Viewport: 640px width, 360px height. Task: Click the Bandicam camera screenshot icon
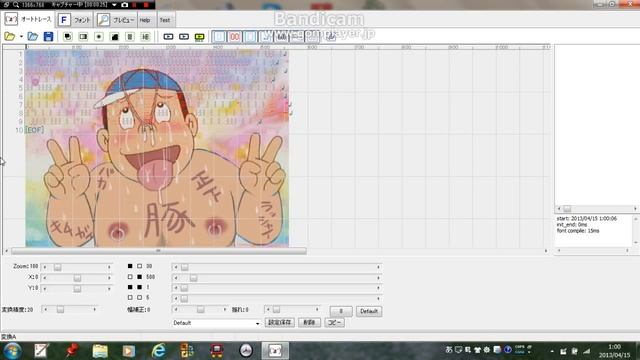[124, 5]
